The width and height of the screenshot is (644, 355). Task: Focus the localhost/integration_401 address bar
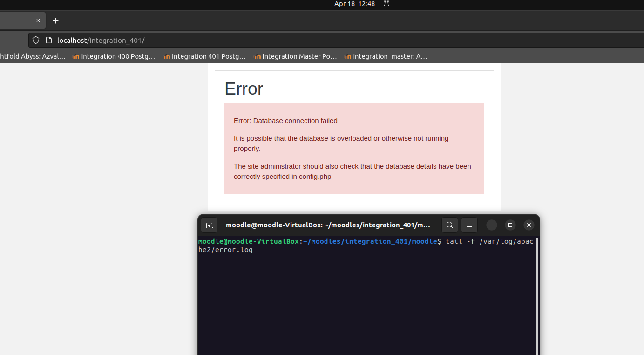click(336, 41)
